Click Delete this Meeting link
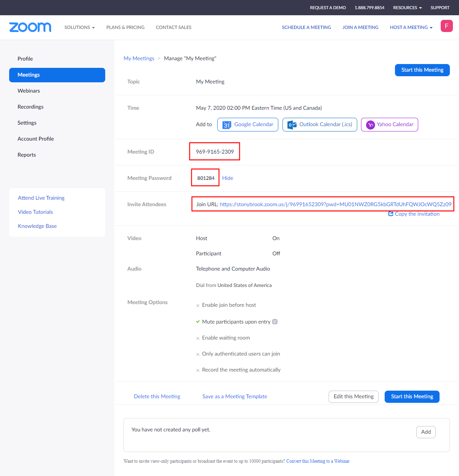Image resolution: width=459 pixels, height=476 pixels. (157, 396)
